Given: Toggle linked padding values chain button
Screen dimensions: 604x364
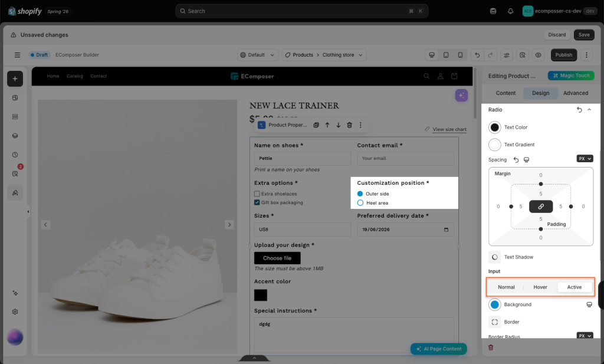Looking at the screenshot, I should (x=541, y=206).
